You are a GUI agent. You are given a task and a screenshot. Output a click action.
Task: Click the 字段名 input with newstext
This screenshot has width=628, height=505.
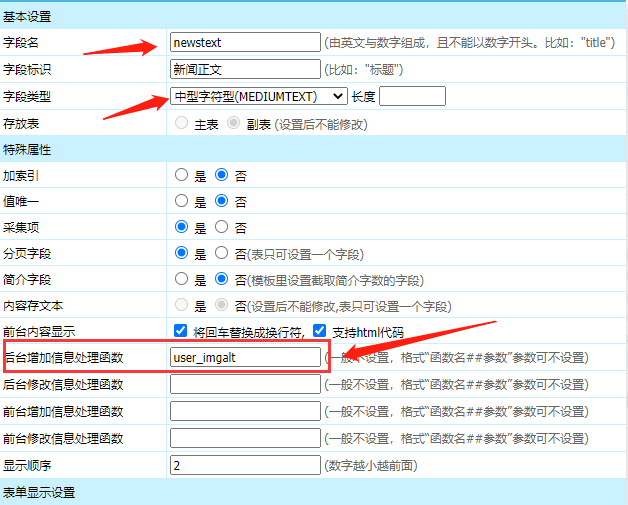pyautogui.click(x=245, y=42)
